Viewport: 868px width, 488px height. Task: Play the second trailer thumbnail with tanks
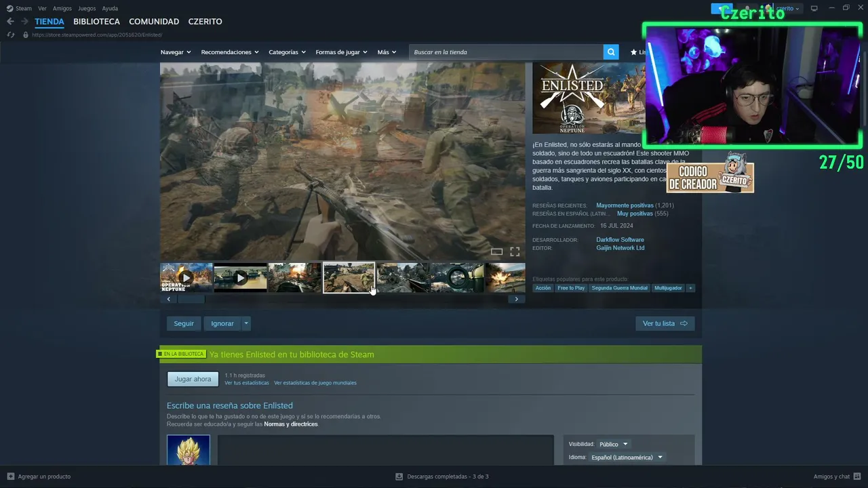pyautogui.click(x=241, y=278)
